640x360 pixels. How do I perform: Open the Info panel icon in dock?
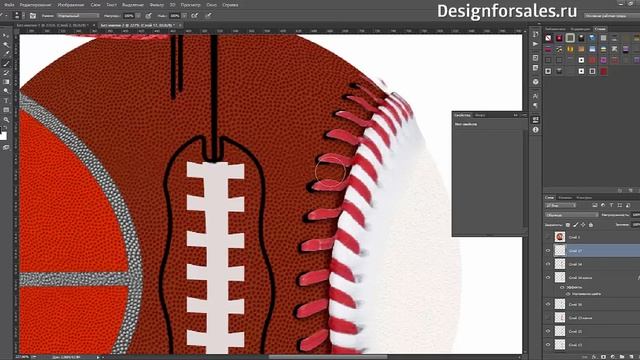(536, 130)
